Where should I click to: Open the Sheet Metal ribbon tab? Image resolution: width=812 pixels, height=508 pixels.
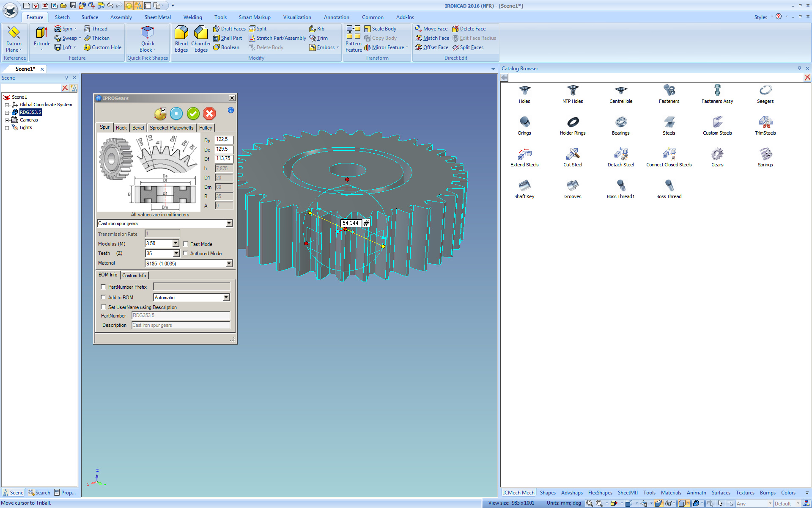tap(157, 17)
